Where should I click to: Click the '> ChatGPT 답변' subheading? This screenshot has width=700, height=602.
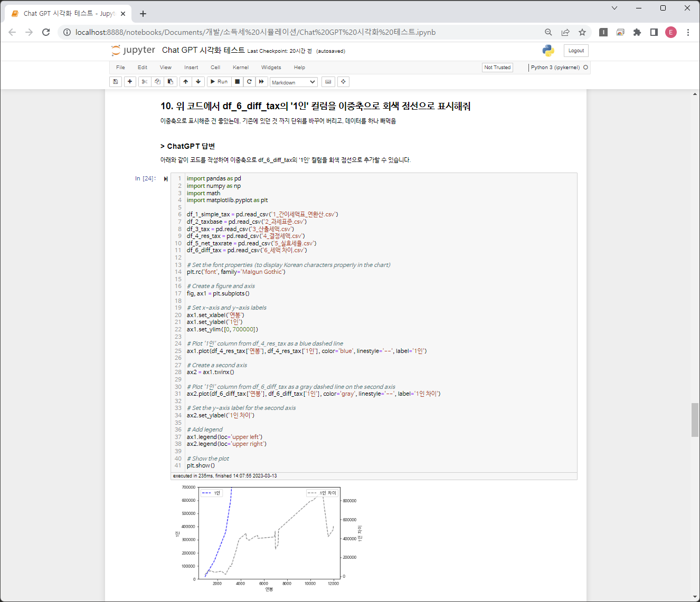click(187, 146)
